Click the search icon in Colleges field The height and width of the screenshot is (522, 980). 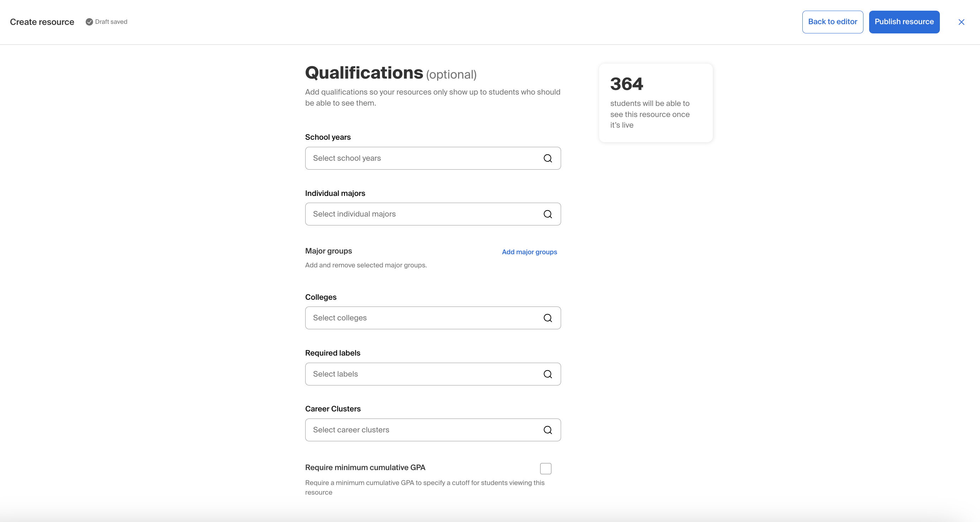coord(548,318)
